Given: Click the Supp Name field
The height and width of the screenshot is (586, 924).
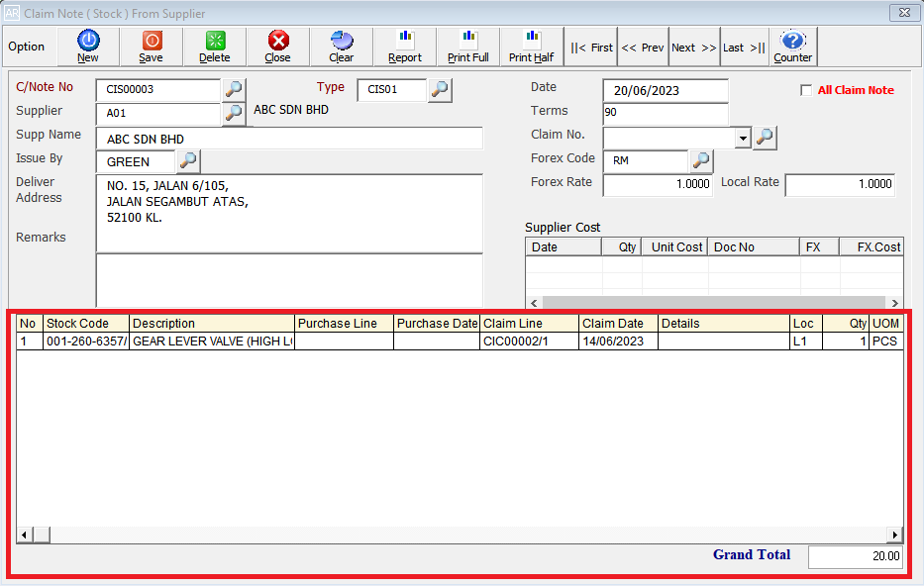Looking at the screenshot, I should pyautogui.click(x=289, y=139).
